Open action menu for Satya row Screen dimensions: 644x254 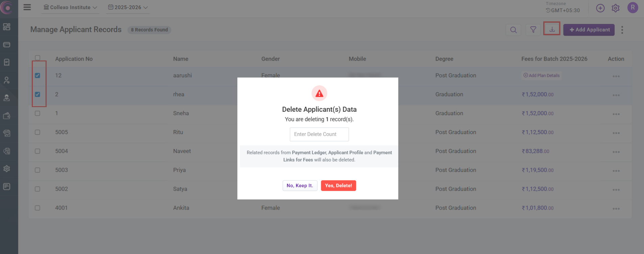[616, 190]
